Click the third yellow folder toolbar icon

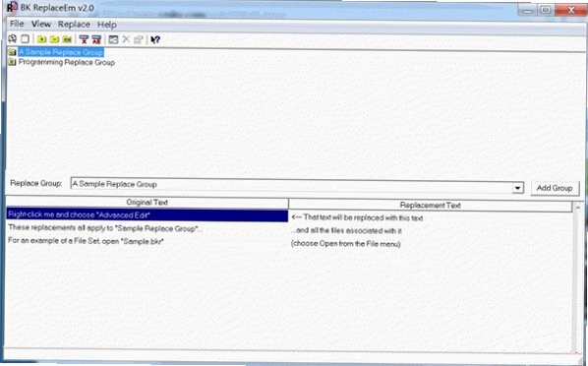(x=67, y=39)
